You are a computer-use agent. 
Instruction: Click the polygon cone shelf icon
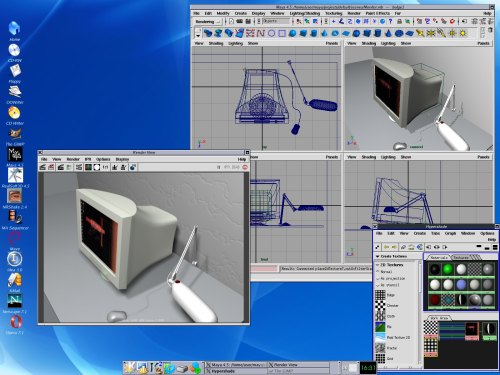click(x=388, y=33)
